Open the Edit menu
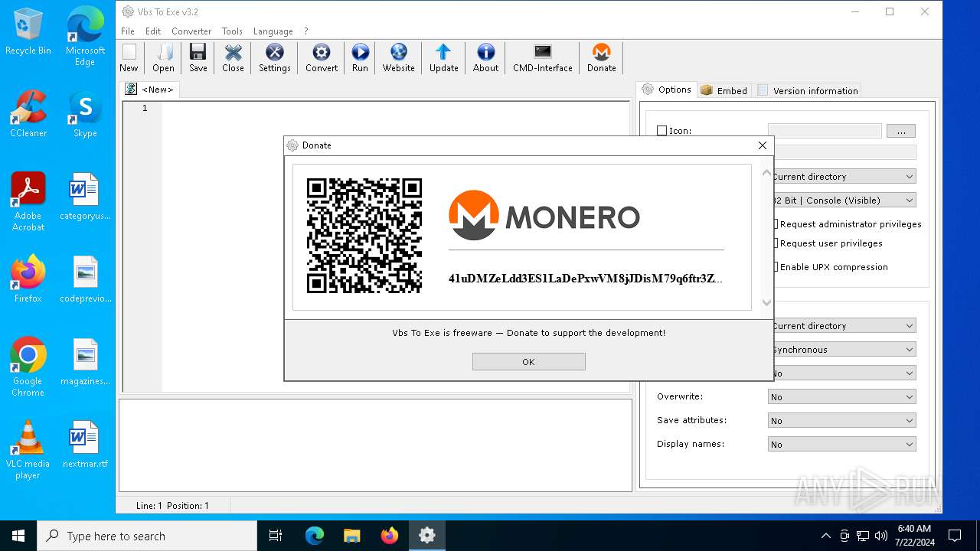980x551 pixels. pos(153,31)
